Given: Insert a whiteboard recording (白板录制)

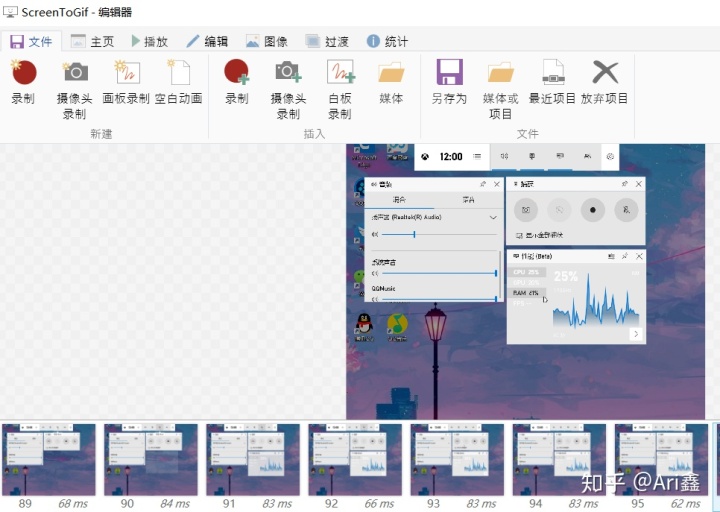Looking at the screenshot, I should click(340, 90).
